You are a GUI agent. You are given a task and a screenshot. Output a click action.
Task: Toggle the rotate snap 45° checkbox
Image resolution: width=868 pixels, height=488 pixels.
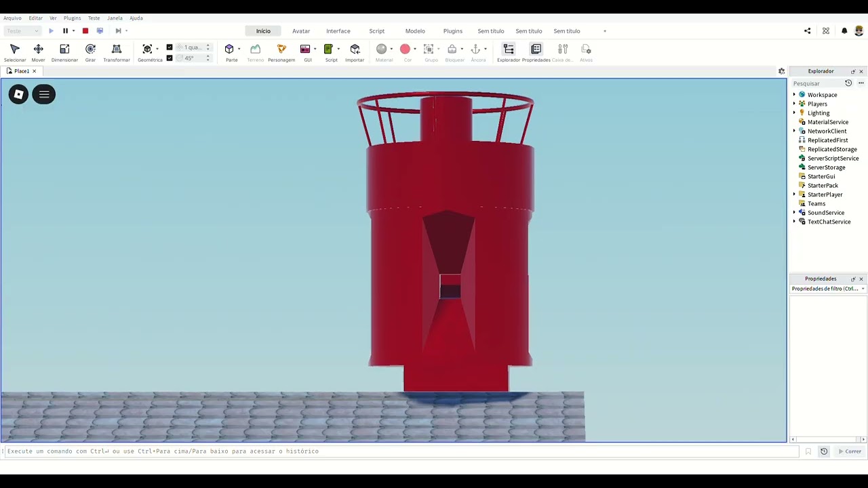point(170,58)
